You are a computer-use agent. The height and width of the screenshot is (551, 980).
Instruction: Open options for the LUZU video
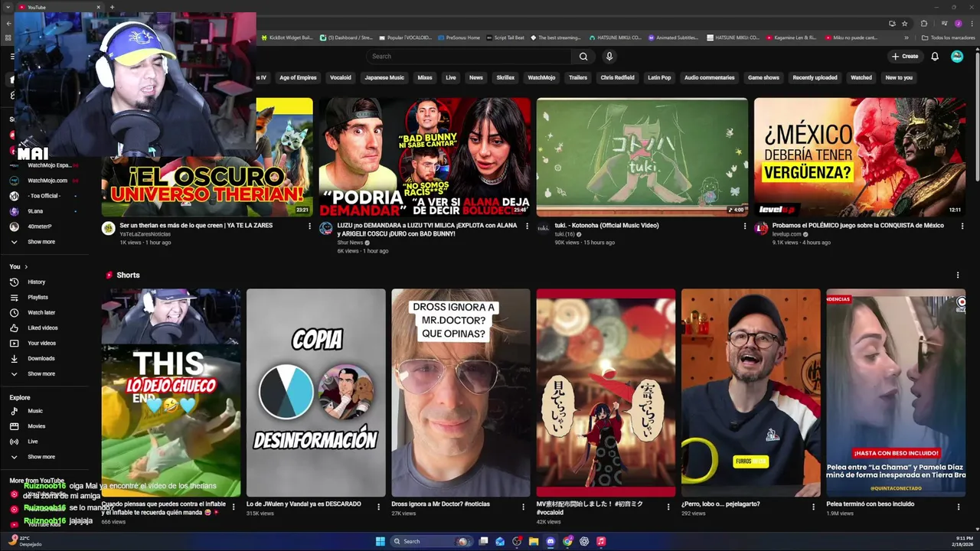click(x=527, y=227)
